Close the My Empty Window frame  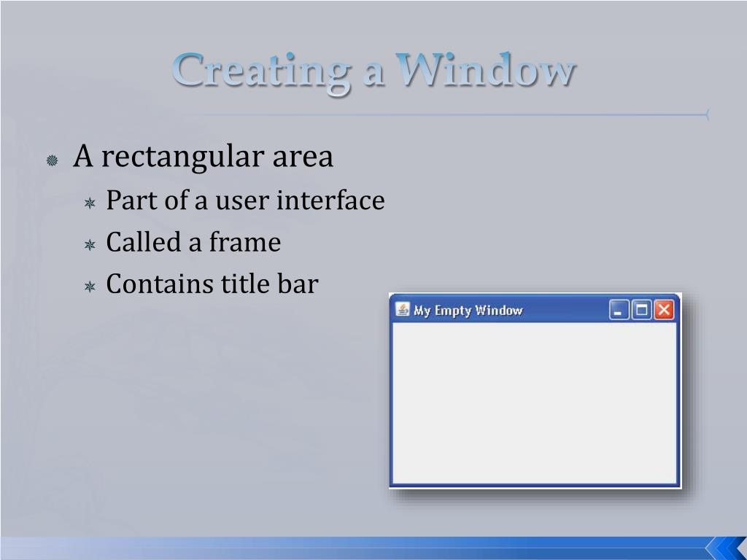pos(664,310)
